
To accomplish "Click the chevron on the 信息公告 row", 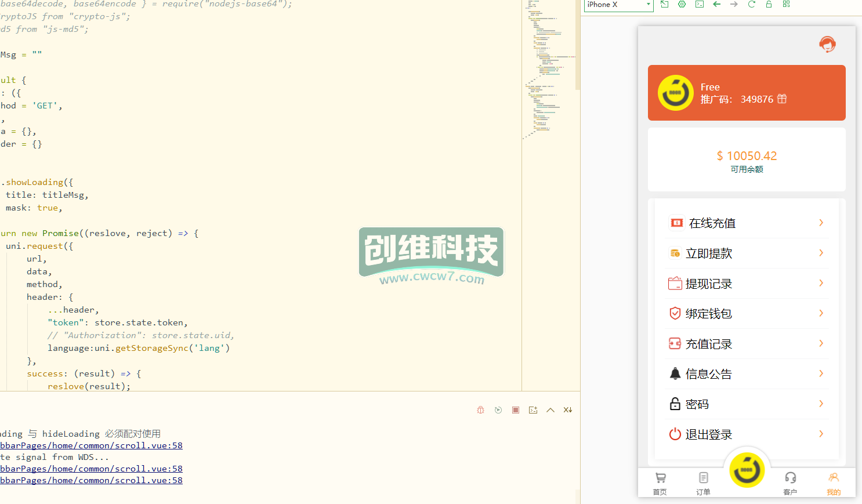I will coord(821,374).
